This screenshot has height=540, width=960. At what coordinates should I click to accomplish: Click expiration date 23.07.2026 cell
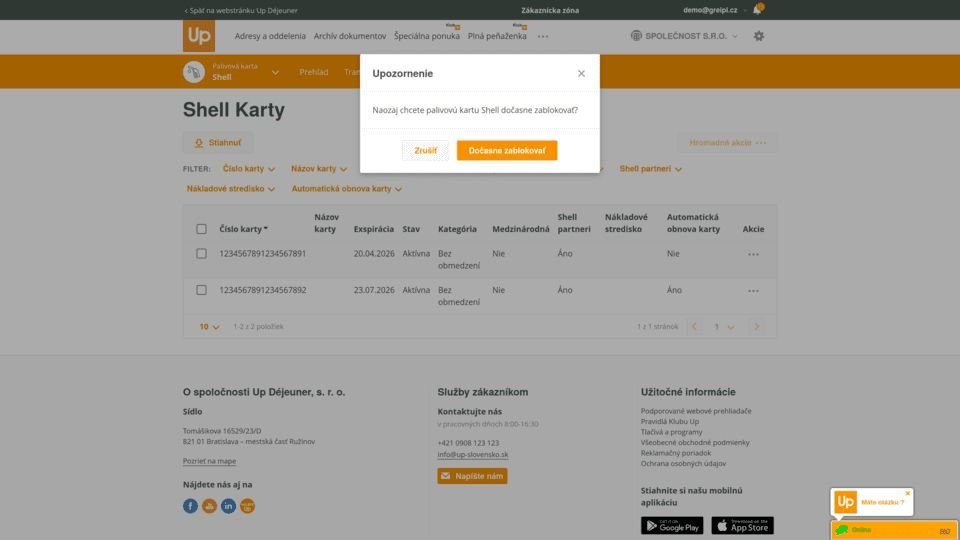click(374, 290)
